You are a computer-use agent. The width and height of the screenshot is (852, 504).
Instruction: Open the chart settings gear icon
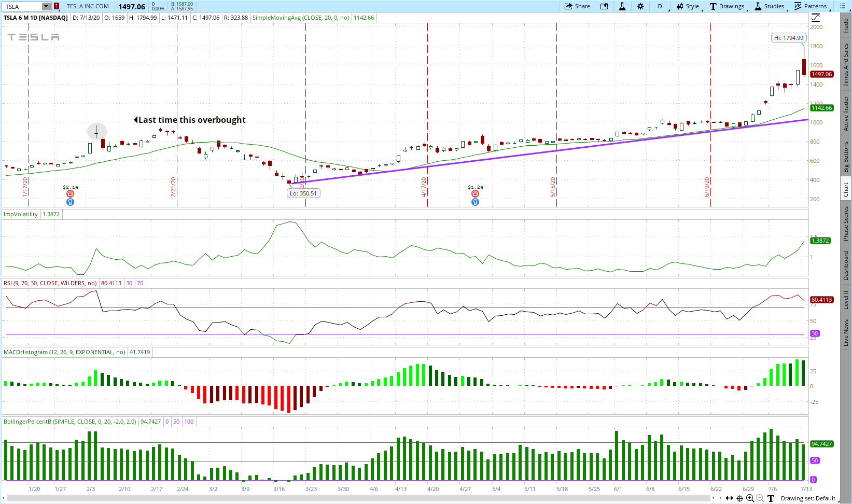[640, 6]
